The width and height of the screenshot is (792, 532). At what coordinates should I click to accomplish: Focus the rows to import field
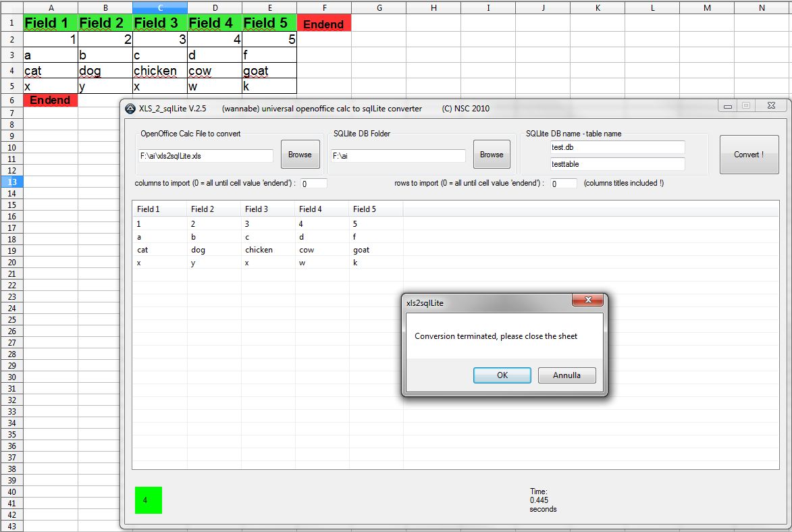[563, 184]
